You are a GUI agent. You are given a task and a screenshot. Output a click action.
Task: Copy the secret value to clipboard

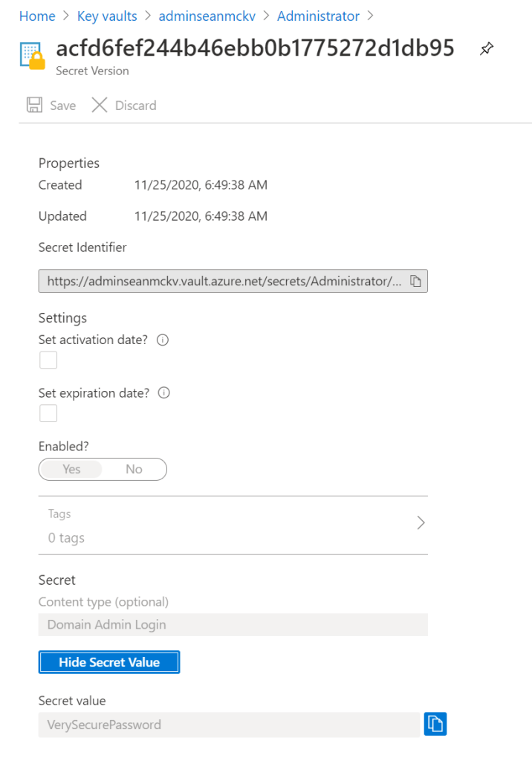(435, 724)
